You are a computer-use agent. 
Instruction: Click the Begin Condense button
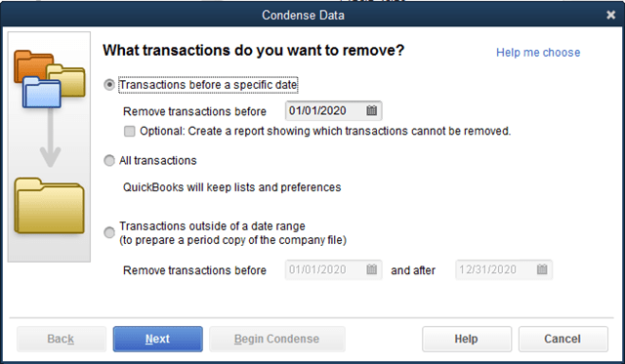277,339
